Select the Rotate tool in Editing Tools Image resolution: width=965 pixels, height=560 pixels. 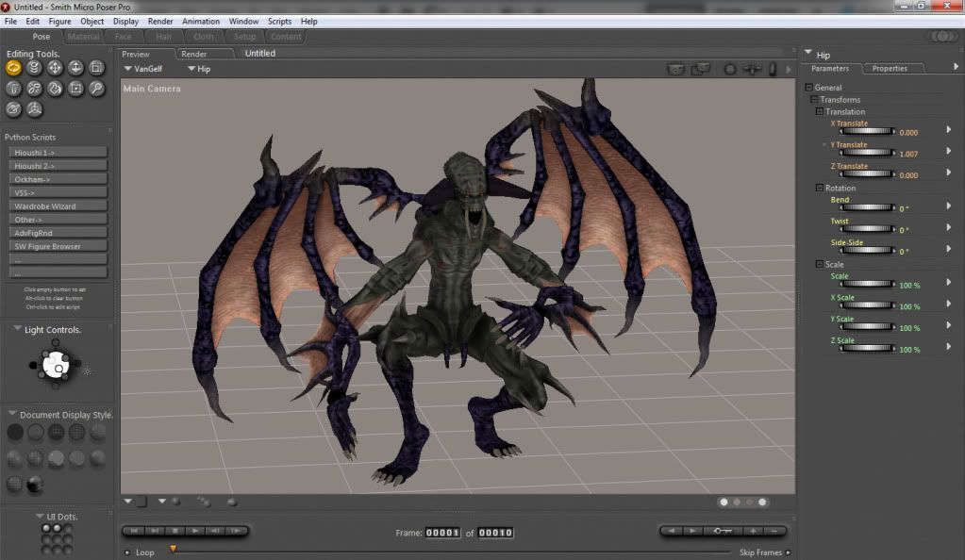click(14, 68)
